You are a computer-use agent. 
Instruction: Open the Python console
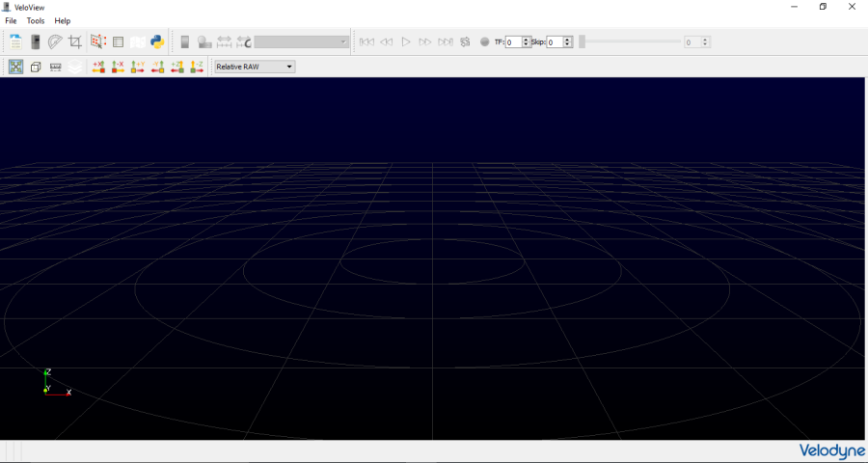157,41
